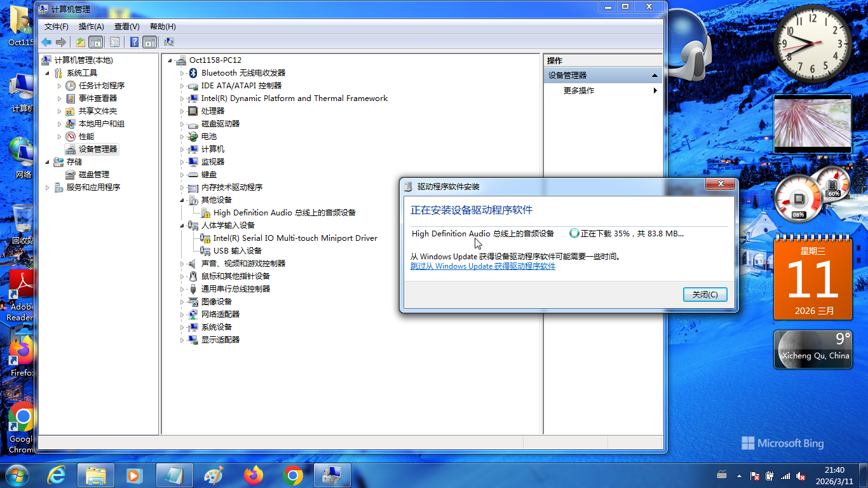This screenshot has height=488, width=868.
Task: Click the 关闭(C) button in driver dialog
Action: click(705, 295)
